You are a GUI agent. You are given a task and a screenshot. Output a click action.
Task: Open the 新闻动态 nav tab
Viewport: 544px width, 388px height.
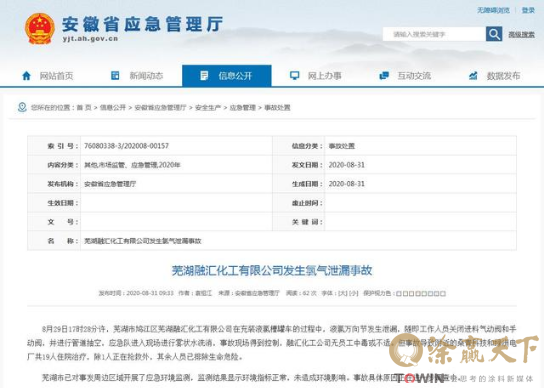pos(137,76)
